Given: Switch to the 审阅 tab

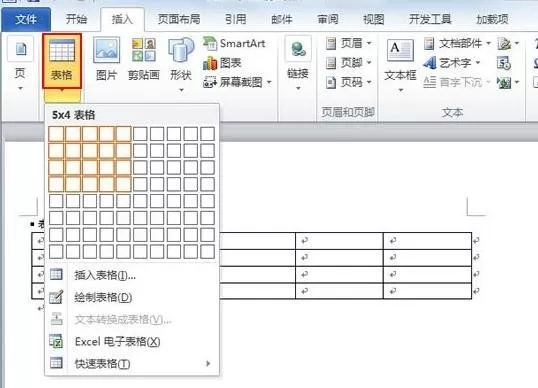Looking at the screenshot, I should pyautogui.click(x=328, y=19).
